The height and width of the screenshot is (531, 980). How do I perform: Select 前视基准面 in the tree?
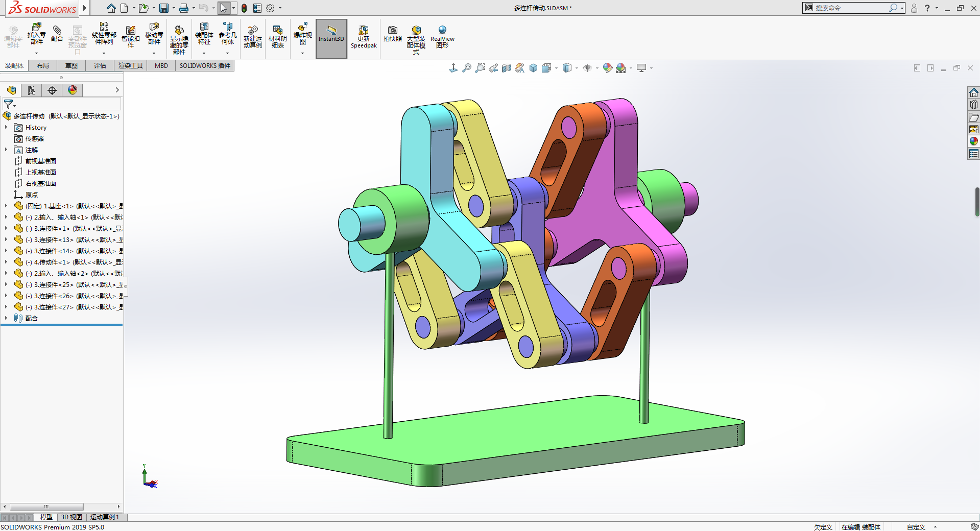[x=41, y=161]
